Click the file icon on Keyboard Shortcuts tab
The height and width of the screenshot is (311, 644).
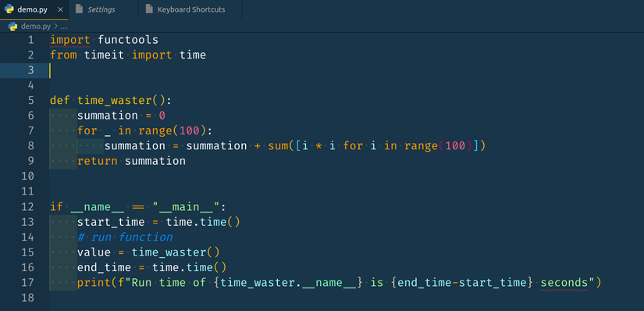(x=150, y=9)
